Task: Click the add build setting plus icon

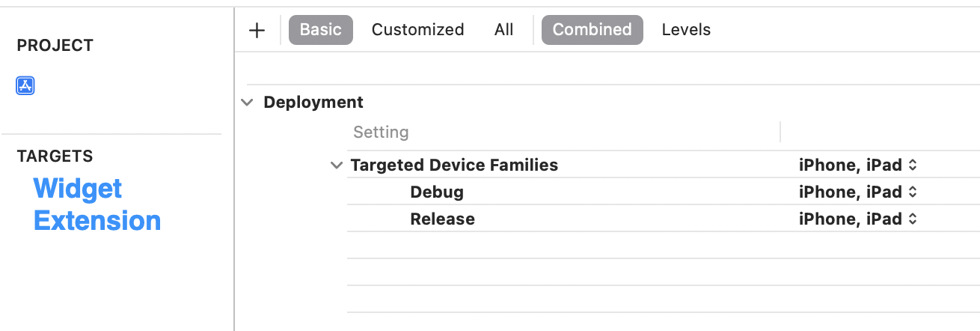Action: (x=257, y=30)
